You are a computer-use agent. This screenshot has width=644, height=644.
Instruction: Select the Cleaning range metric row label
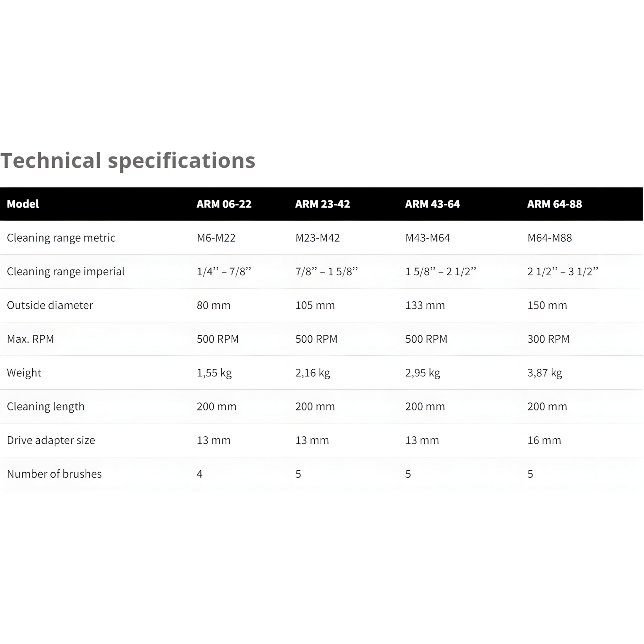[x=61, y=238]
